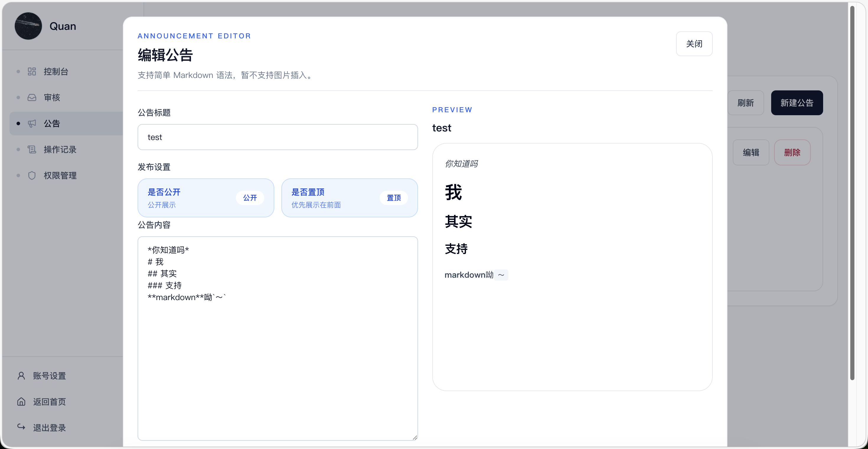Click the 账号设置 user icon
Viewport: 868px width, 449px height.
[x=21, y=375]
